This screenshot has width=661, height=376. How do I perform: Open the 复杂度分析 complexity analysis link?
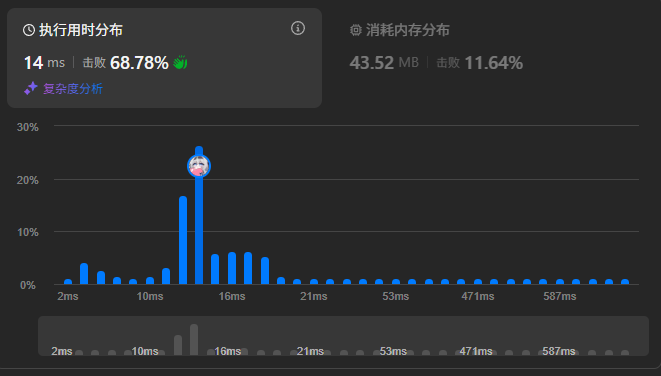pyautogui.click(x=73, y=89)
